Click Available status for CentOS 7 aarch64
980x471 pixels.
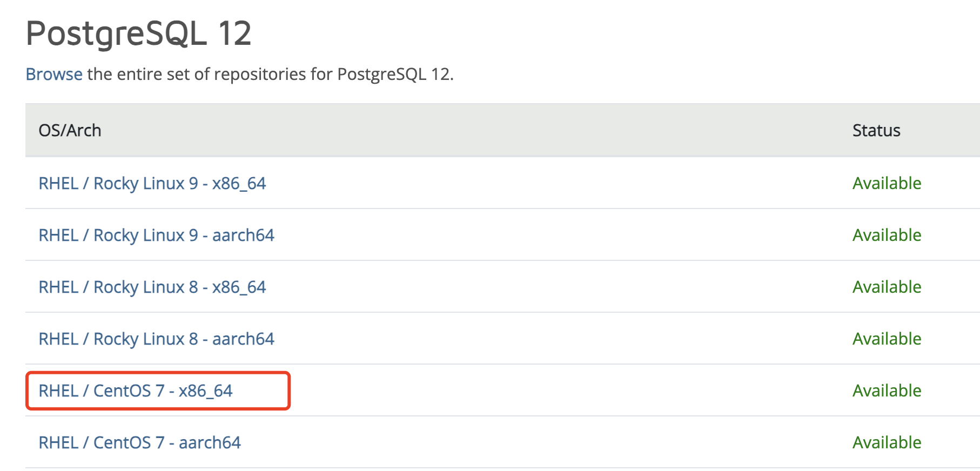[887, 443]
